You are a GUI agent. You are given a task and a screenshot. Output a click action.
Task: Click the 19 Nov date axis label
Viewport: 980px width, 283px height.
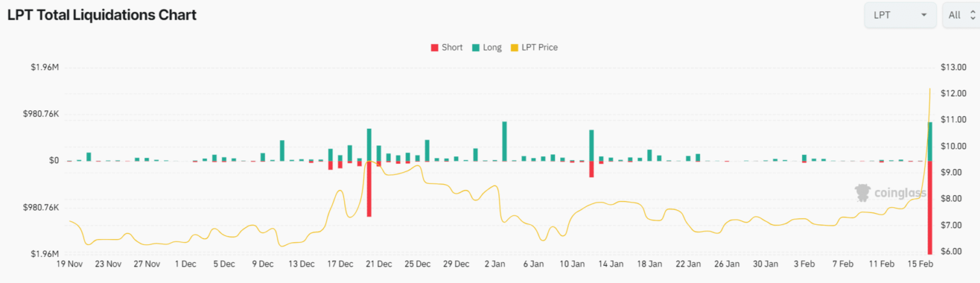click(x=70, y=264)
